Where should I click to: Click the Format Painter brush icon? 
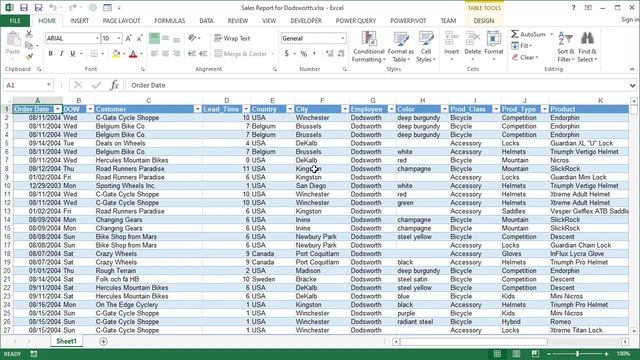point(29,57)
